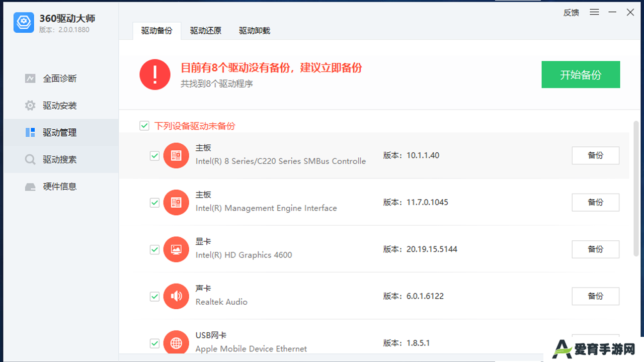The width and height of the screenshot is (644, 362).
Task: Click the 硬件信息 drive icon in sidebar
Action: pos(30,187)
